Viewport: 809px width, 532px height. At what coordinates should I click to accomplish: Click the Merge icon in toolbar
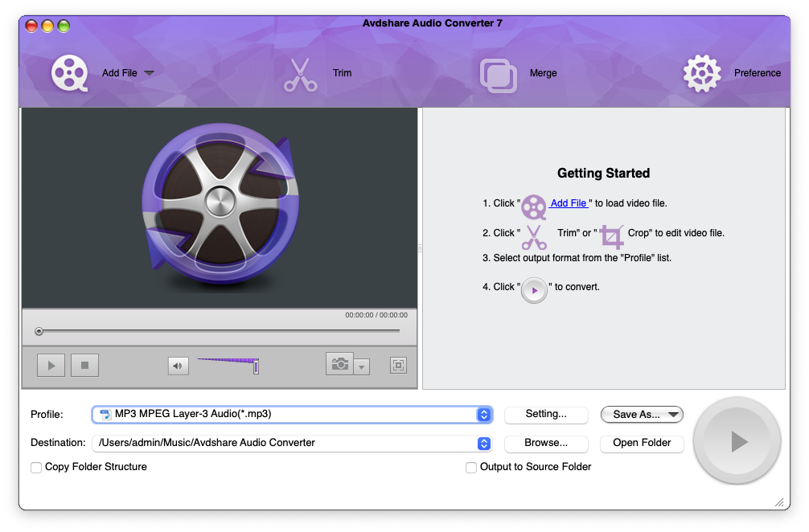coord(498,76)
